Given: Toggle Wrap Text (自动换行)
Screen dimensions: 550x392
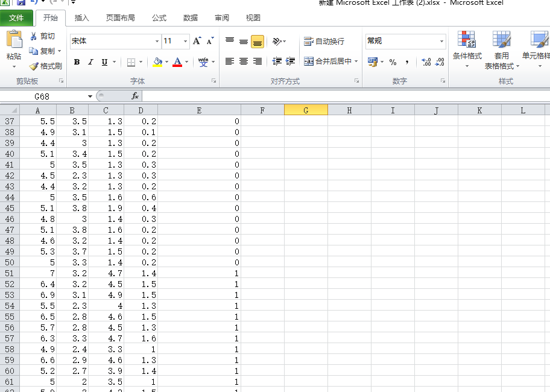Looking at the screenshot, I should coord(324,42).
